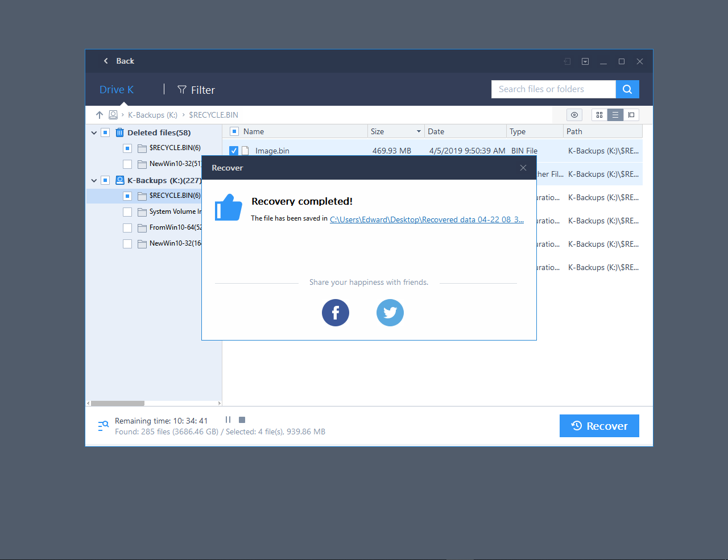
Task: Click the search magnifier button
Action: [x=627, y=89]
